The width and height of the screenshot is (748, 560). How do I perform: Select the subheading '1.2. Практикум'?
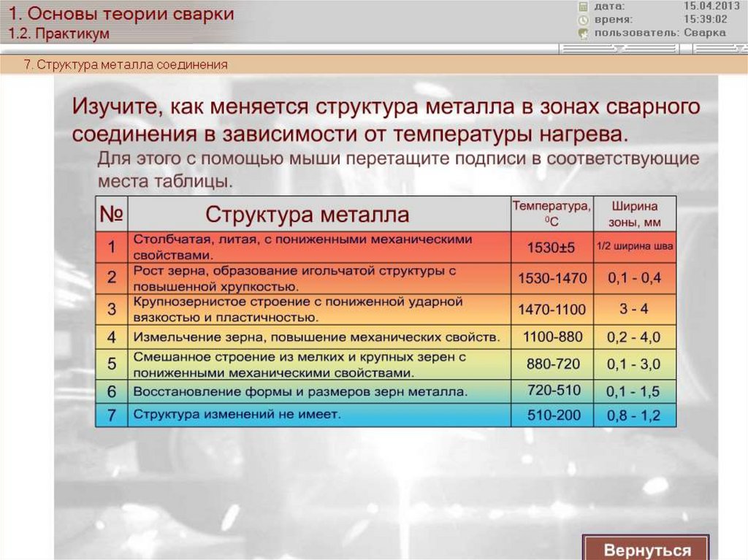tap(58, 34)
